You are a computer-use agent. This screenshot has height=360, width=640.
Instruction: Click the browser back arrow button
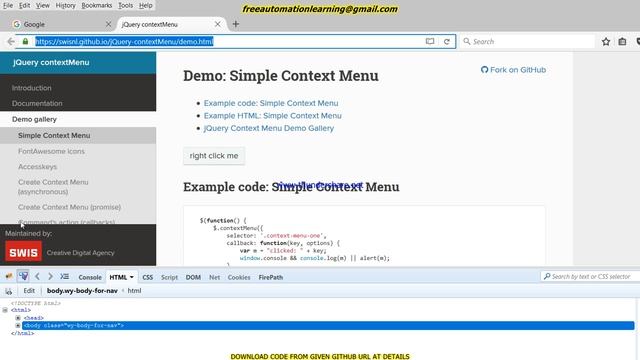click(11, 41)
